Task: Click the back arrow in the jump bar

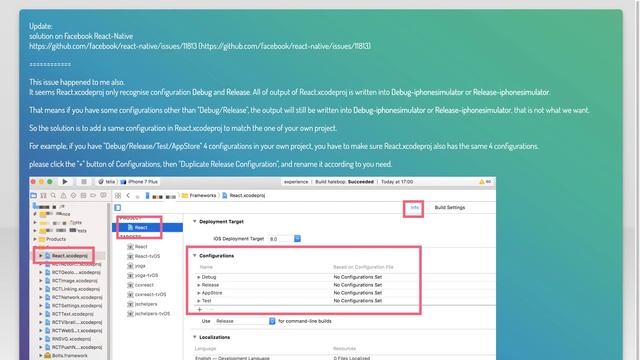Action: tap(128, 196)
